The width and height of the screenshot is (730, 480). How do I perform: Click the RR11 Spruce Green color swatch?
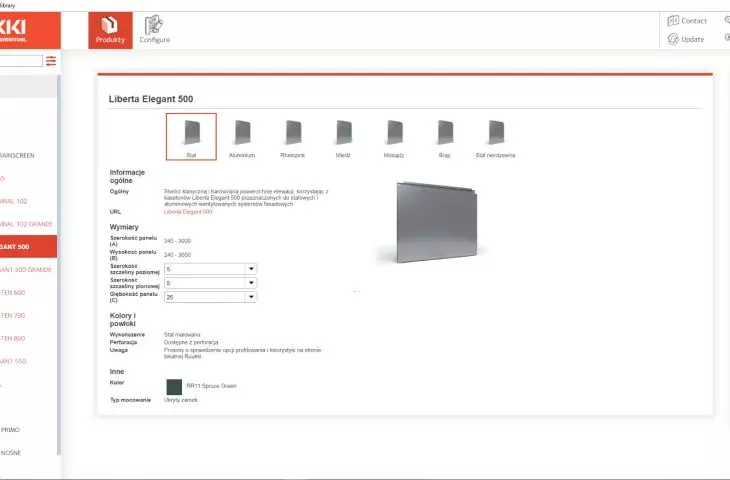tap(174, 386)
